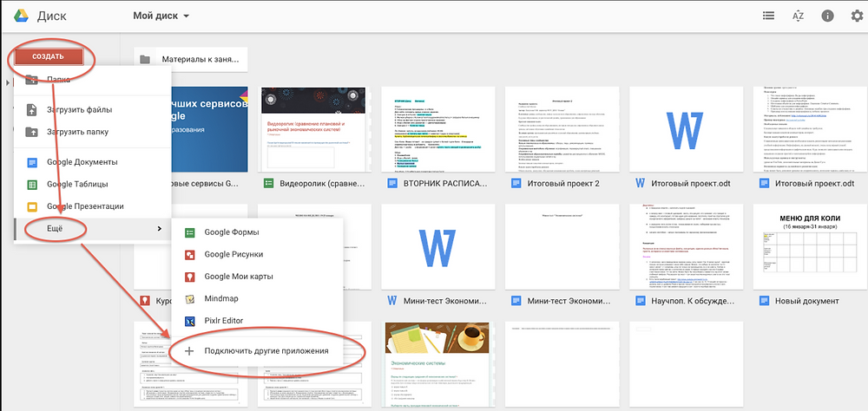The height and width of the screenshot is (411, 868).
Task: Click the Google Формы icon
Action: [x=190, y=232]
